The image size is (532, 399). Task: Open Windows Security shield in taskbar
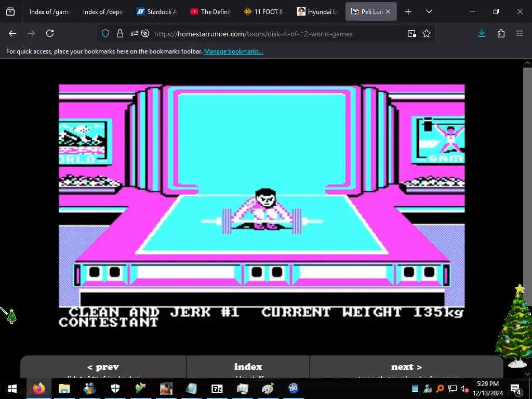[x=115, y=389]
